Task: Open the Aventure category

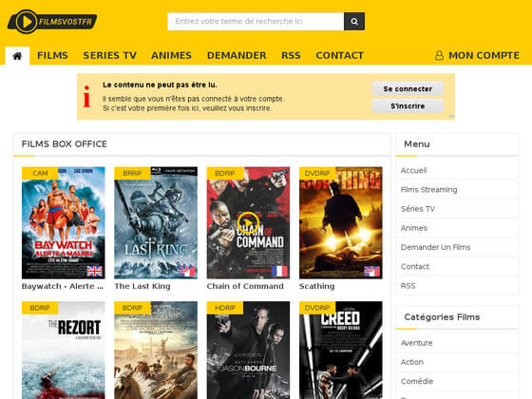Action: [417, 343]
